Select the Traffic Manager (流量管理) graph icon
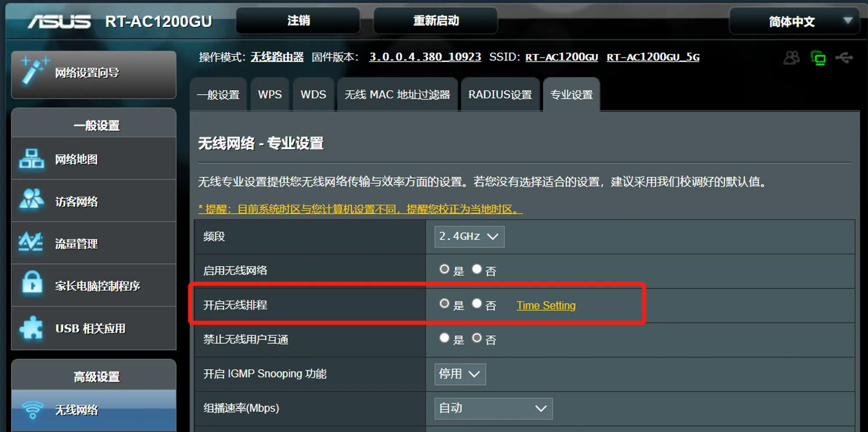 click(31, 242)
